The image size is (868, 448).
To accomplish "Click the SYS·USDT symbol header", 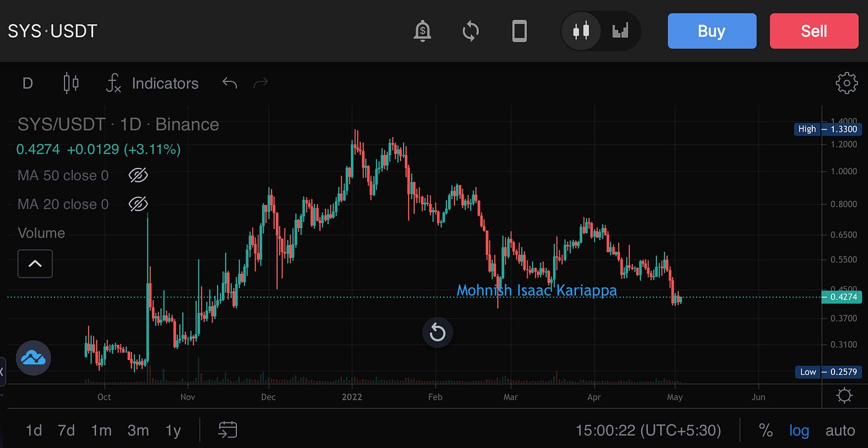I will click(x=53, y=31).
